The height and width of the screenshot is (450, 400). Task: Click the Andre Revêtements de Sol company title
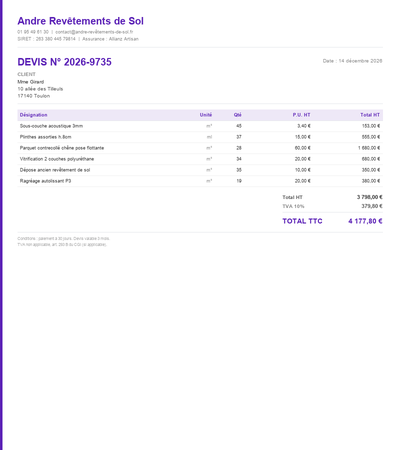[80, 21]
